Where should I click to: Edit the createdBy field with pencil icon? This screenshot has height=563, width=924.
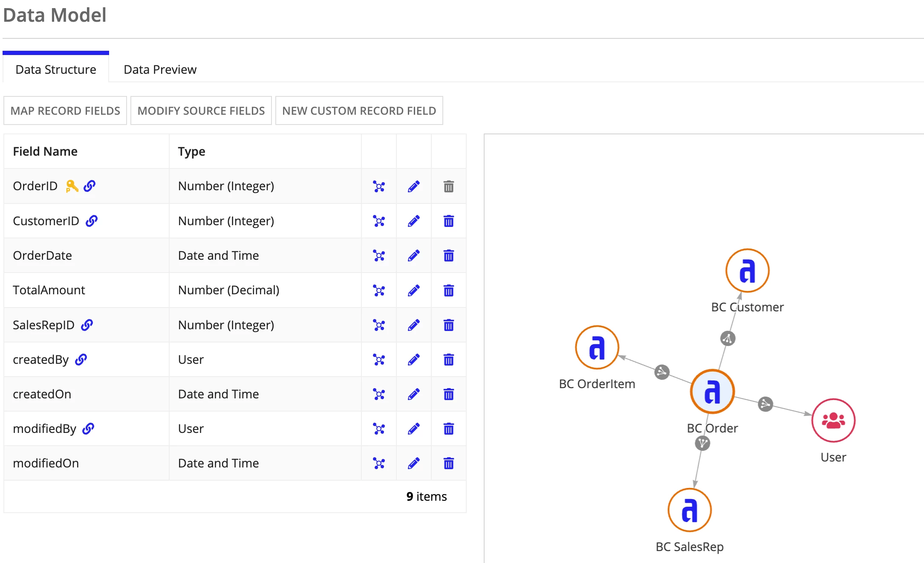coord(414,360)
